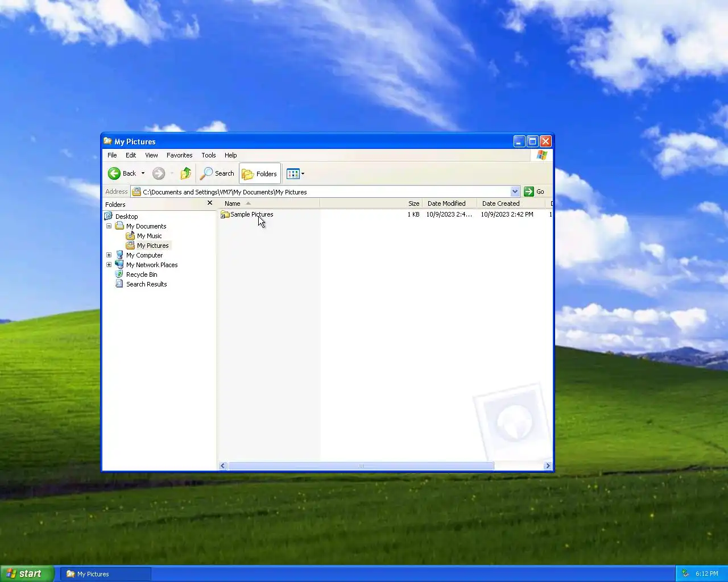
Task: Open the File menu
Action: click(x=112, y=155)
